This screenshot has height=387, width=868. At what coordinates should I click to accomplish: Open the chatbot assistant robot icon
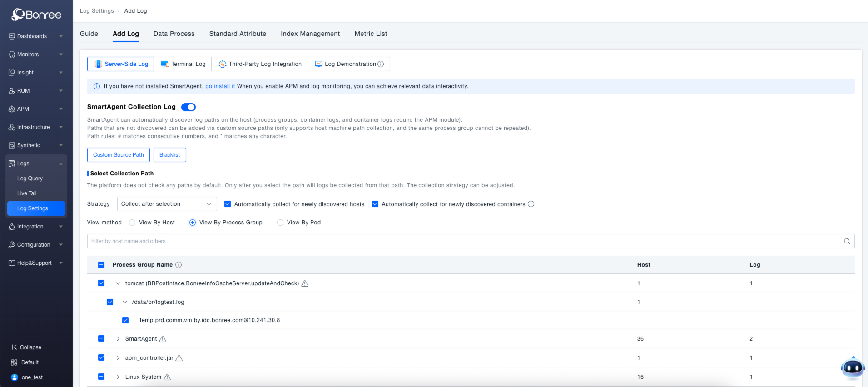(x=852, y=367)
